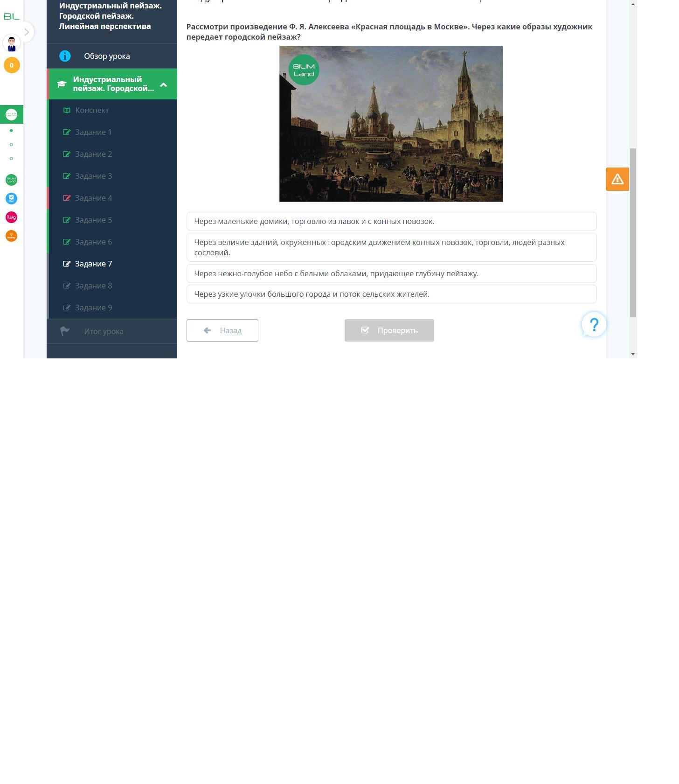Open Итог урока section

click(x=112, y=331)
